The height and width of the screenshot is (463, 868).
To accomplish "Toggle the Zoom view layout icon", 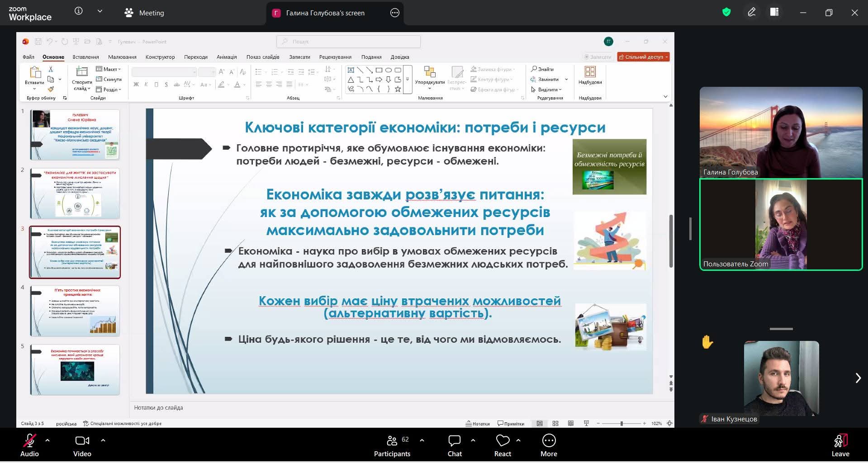I will [774, 13].
